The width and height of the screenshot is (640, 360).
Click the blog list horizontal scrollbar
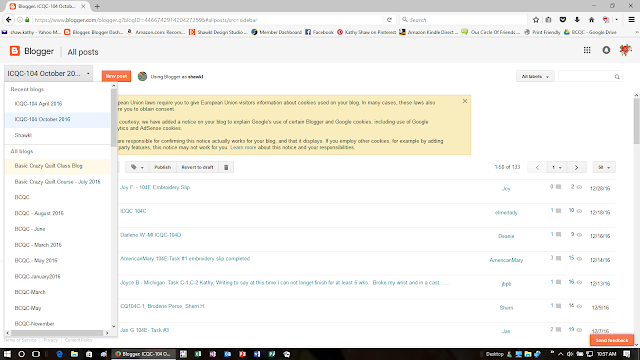point(57,333)
